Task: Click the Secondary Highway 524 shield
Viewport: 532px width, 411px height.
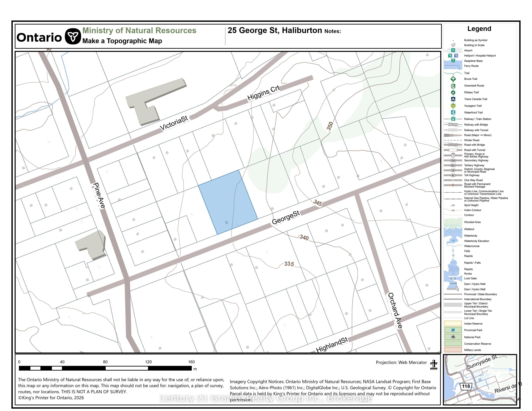Action: [453, 161]
